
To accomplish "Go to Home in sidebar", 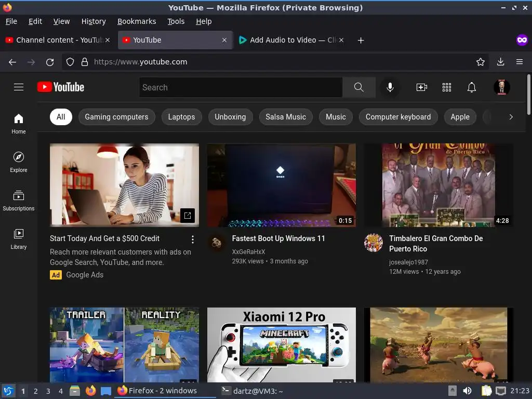I will point(19,124).
